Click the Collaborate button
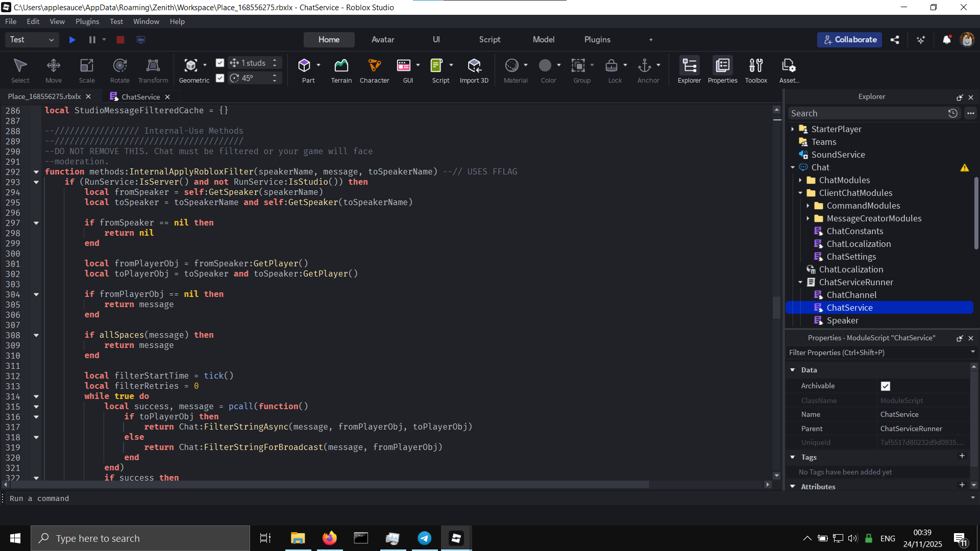The height and width of the screenshot is (551, 980). (849, 40)
